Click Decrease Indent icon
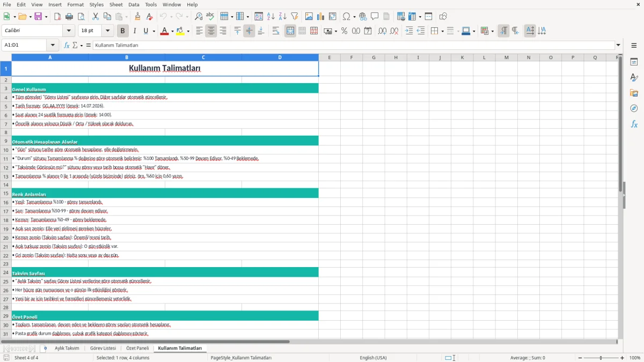The height and width of the screenshot is (362, 644). 421,31
